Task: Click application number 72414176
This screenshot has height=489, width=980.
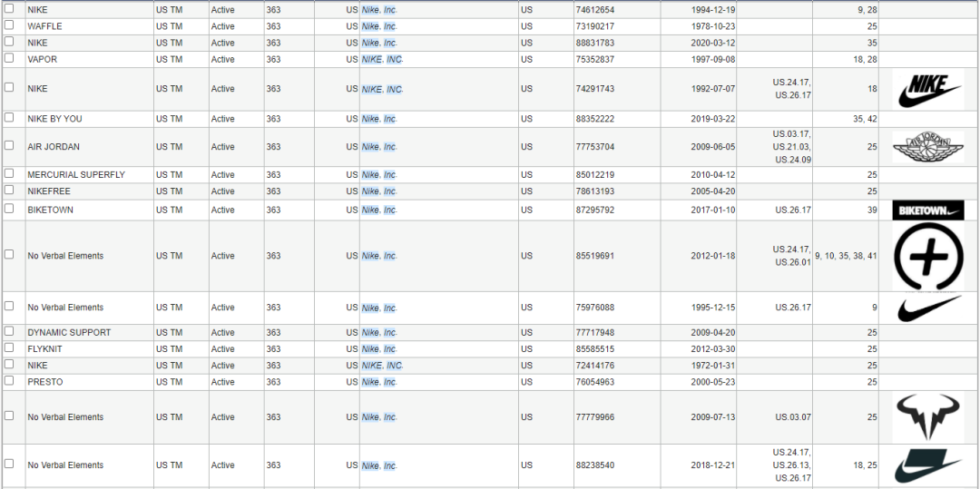Action: pos(594,366)
